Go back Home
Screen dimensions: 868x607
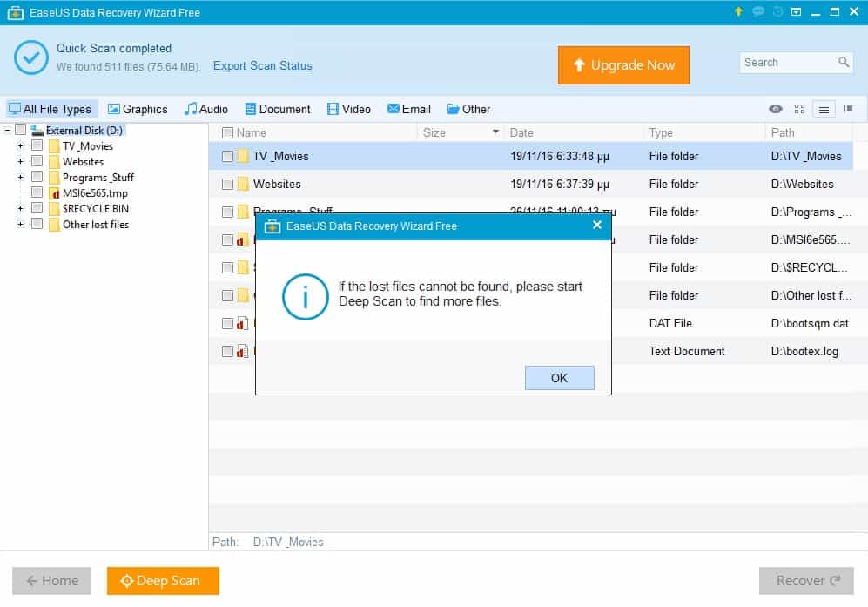tap(51, 580)
